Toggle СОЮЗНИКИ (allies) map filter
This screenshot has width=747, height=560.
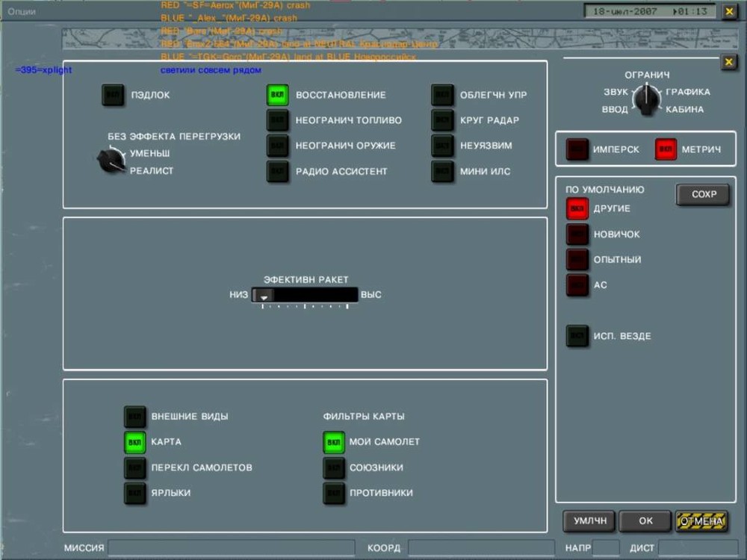334,467
